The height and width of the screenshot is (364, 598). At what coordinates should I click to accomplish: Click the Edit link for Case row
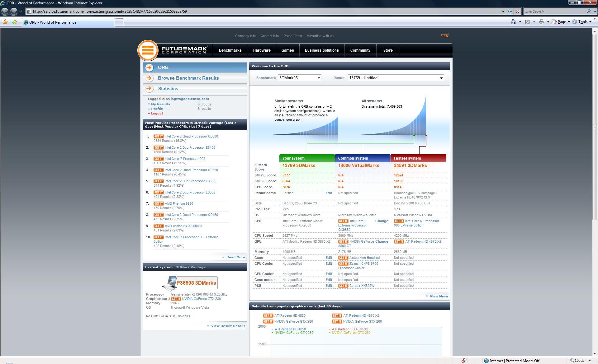coord(329,258)
